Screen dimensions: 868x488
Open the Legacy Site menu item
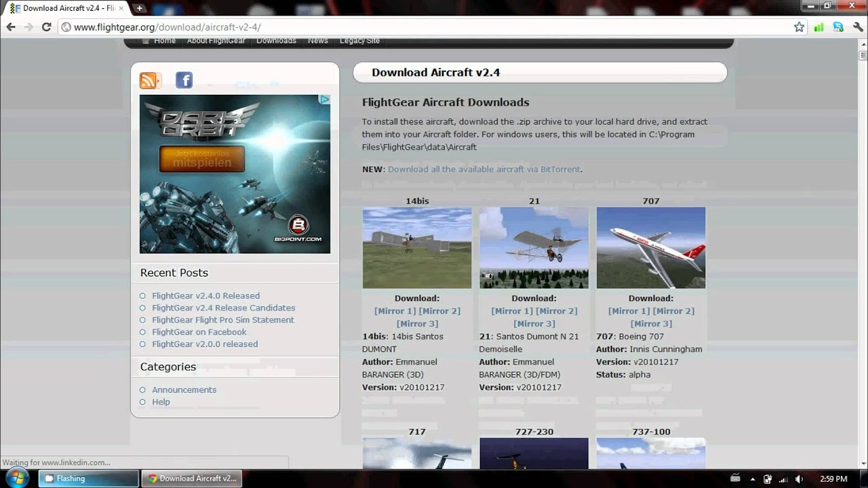point(359,41)
